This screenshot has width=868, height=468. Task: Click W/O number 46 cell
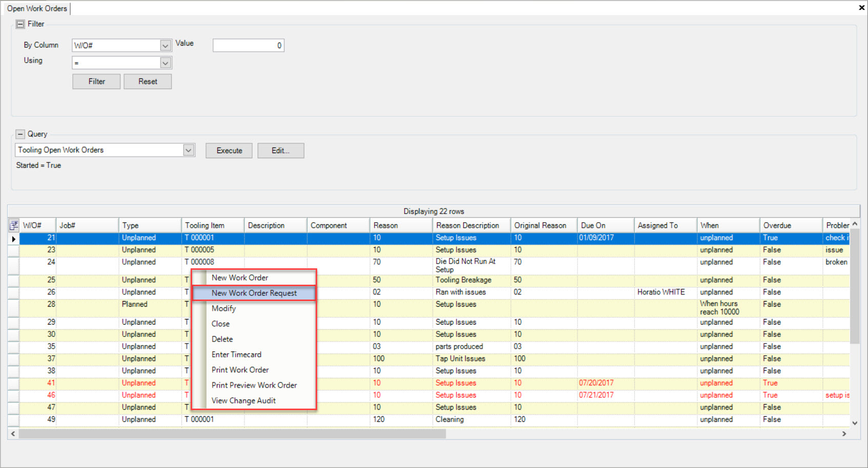[37, 395]
